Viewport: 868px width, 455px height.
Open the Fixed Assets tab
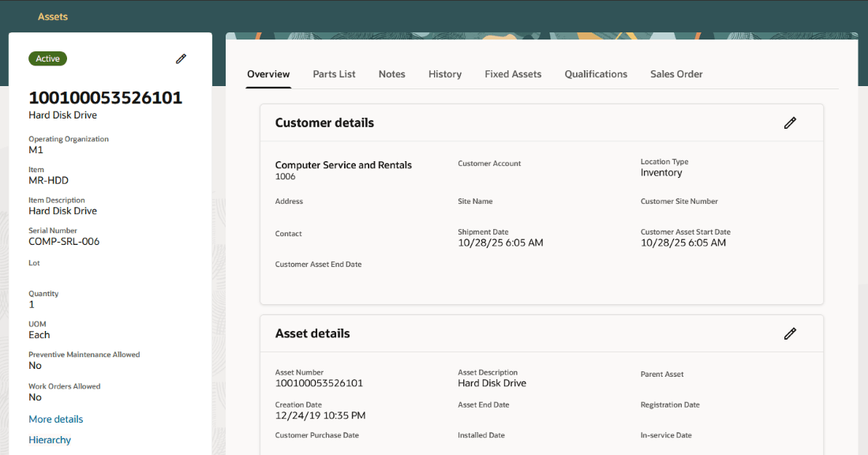coord(513,73)
